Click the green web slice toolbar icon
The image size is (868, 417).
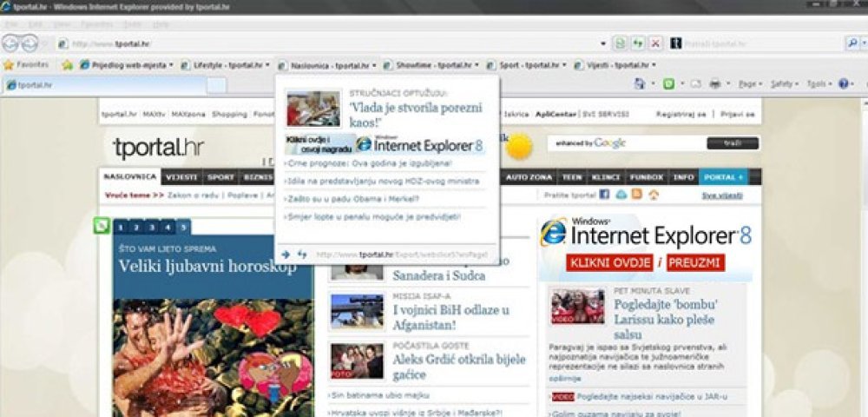click(668, 84)
